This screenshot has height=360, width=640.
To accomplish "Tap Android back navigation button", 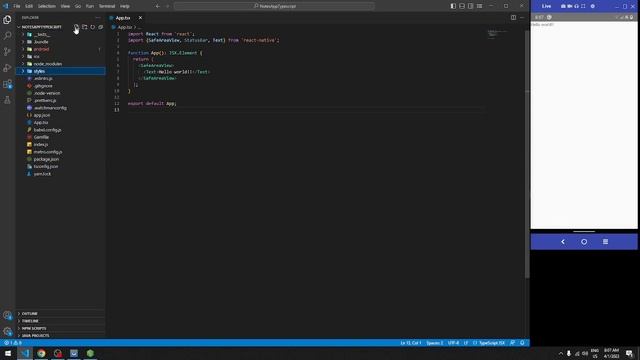I will tap(563, 242).
